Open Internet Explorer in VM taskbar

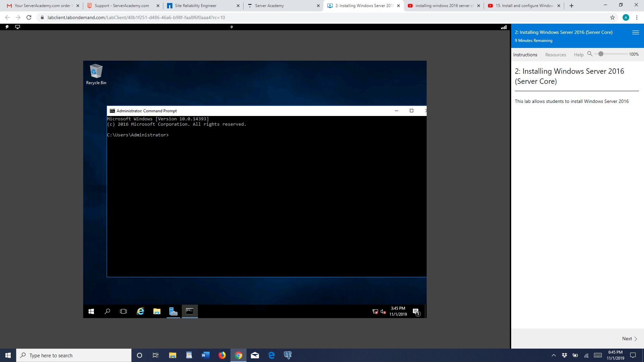click(x=141, y=311)
